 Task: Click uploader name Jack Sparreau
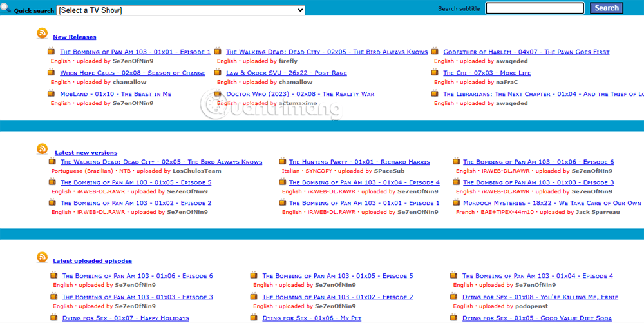coord(598,212)
